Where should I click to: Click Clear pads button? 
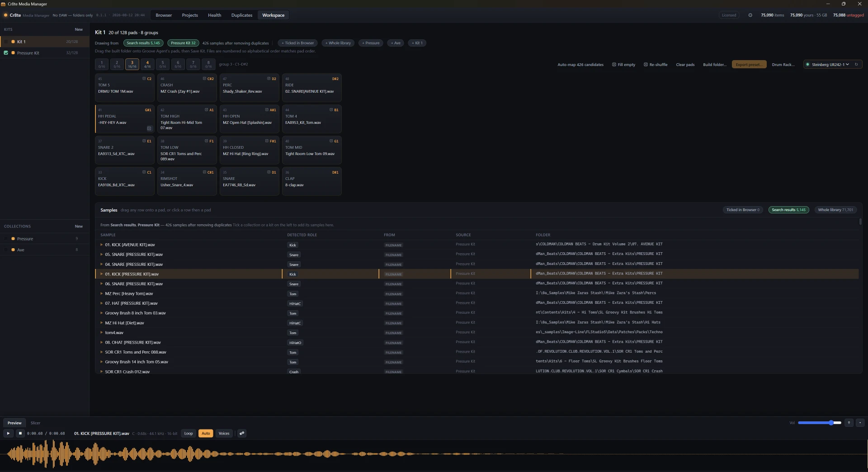pos(685,65)
